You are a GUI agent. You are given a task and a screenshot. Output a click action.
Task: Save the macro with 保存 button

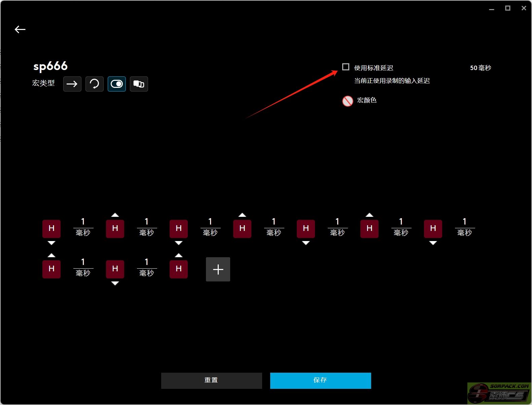click(320, 380)
